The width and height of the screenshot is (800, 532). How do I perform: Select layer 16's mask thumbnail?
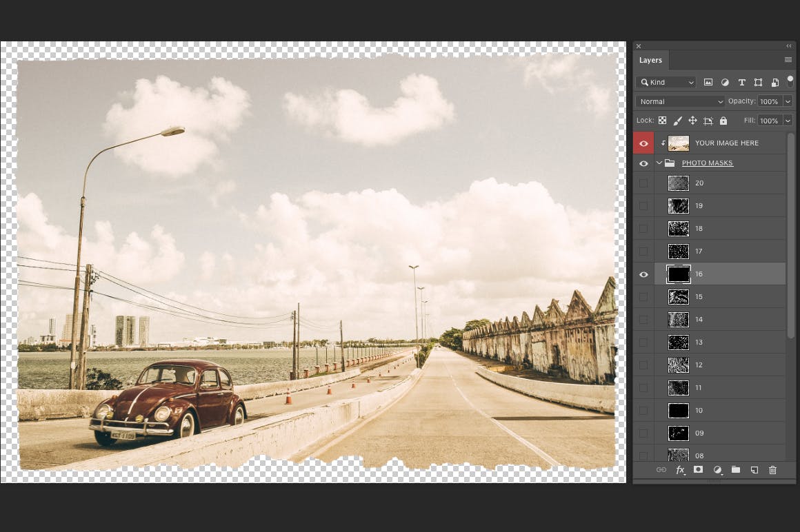679,274
